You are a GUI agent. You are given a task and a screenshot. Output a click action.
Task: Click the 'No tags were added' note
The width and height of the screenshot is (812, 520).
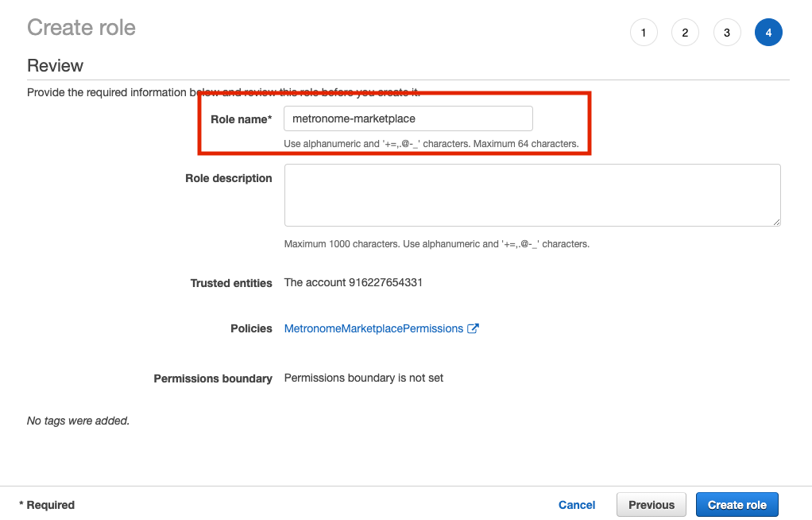pyautogui.click(x=78, y=421)
